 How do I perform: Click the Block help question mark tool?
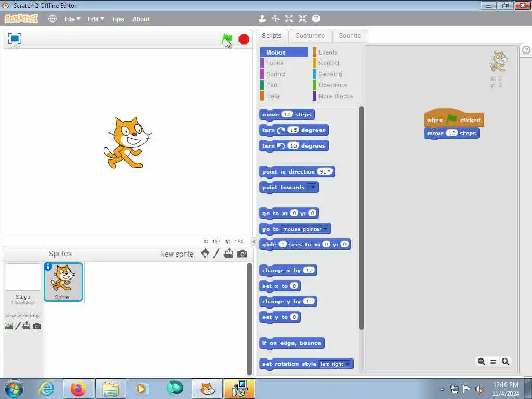[x=316, y=19]
